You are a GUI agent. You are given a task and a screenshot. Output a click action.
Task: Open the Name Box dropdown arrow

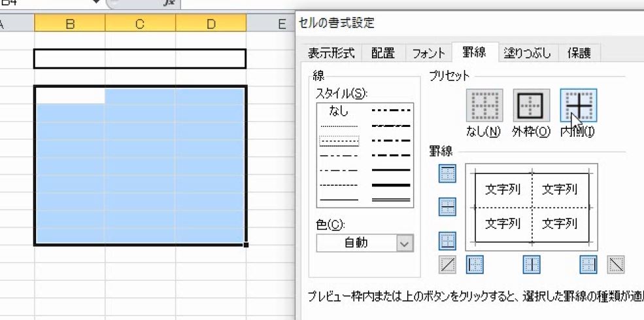[97, 2]
